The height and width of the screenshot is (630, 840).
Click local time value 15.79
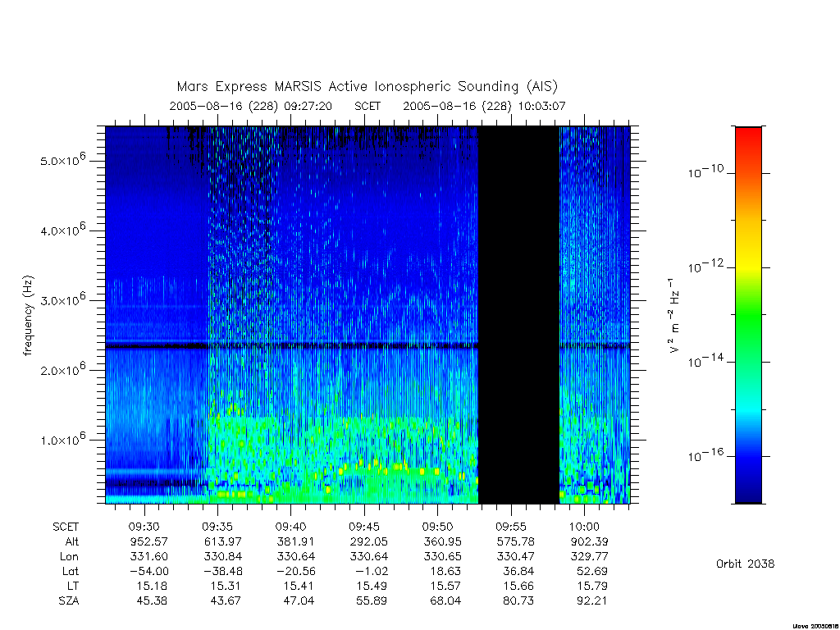click(x=592, y=586)
